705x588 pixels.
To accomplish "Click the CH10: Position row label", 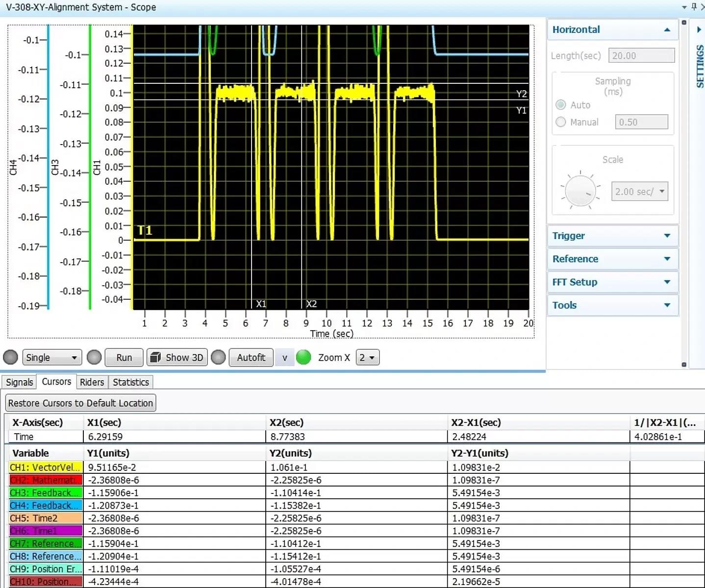I will 46,582.
